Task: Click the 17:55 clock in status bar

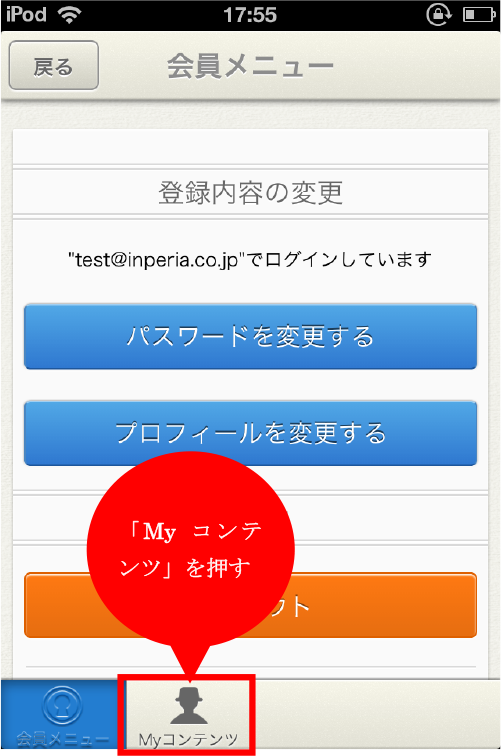Action: (x=250, y=15)
